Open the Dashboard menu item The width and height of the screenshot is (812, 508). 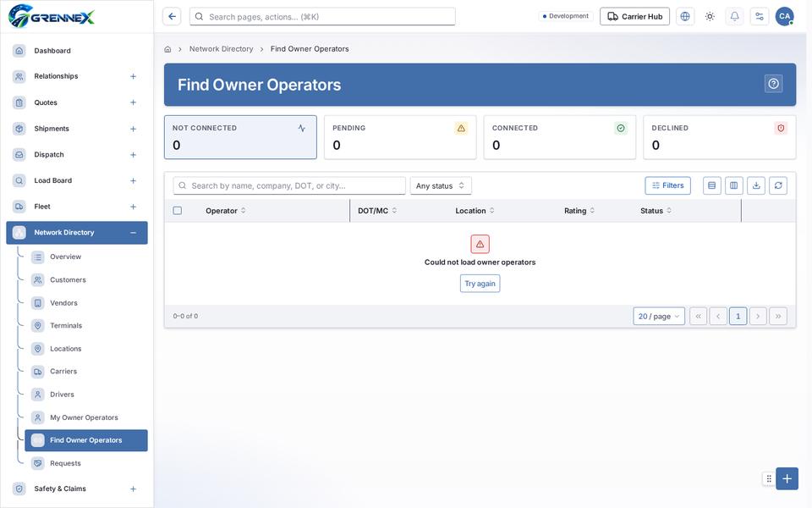[x=77, y=50]
